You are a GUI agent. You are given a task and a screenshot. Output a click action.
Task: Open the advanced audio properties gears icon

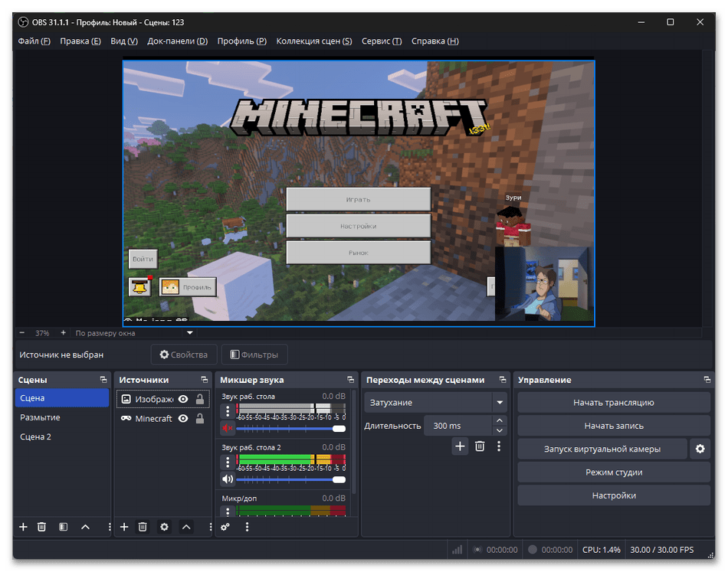click(x=225, y=527)
